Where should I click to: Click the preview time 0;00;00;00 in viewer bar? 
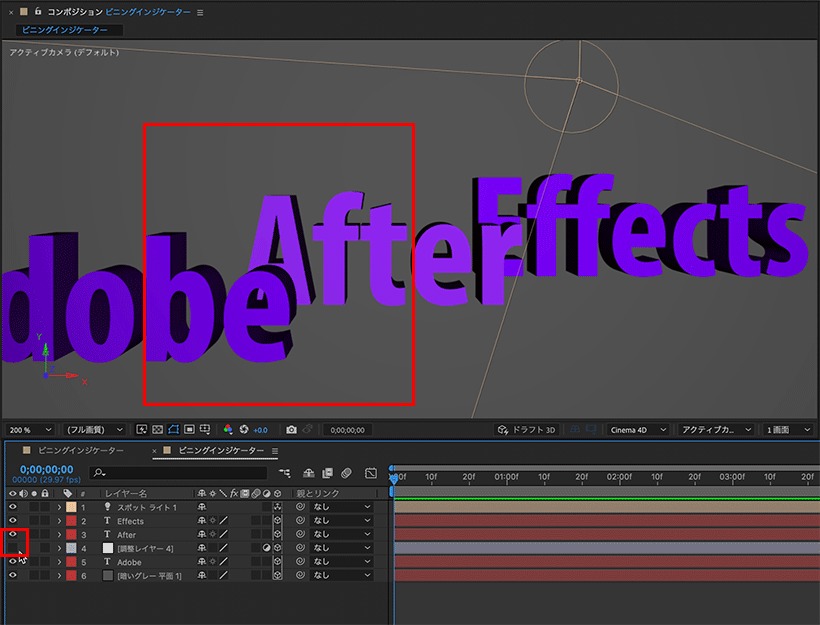coord(347,430)
